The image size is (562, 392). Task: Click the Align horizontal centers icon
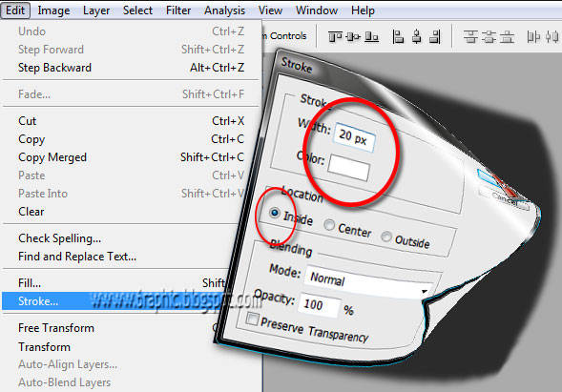pos(416,36)
